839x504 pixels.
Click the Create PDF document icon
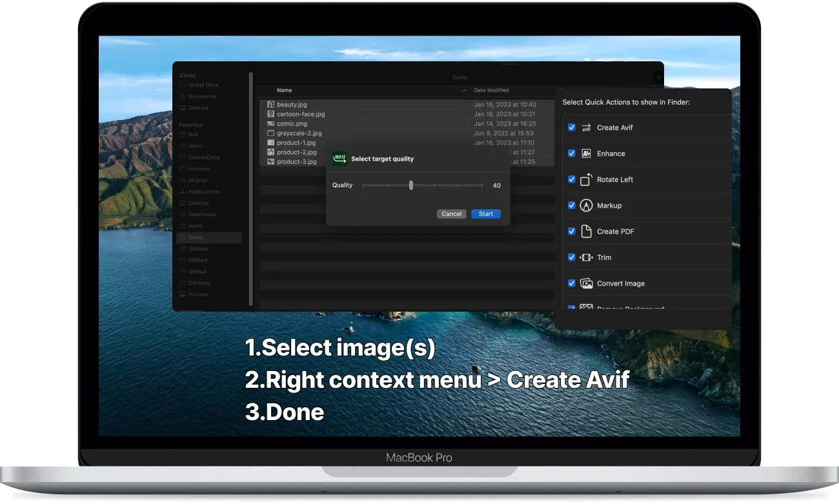click(x=586, y=231)
